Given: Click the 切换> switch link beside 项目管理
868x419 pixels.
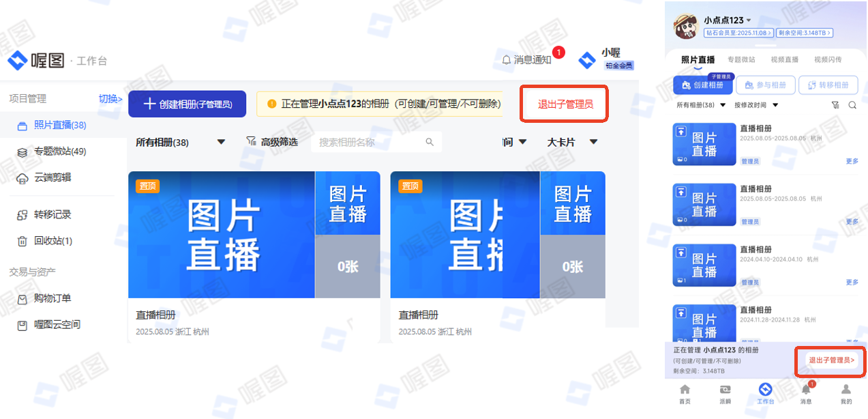Looking at the screenshot, I should [110, 99].
